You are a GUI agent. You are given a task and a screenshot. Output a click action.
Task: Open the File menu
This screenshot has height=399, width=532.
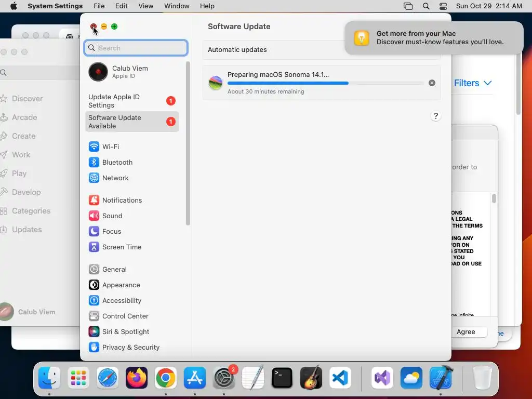click(99, 6)
